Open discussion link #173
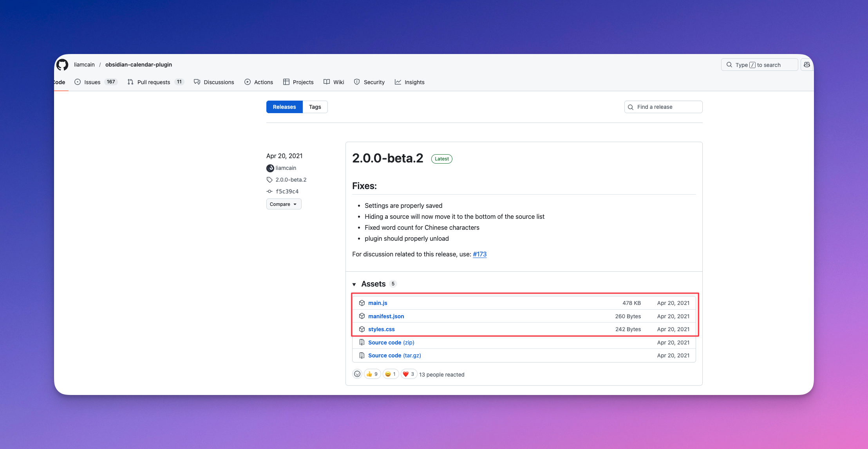This screenshot has height=449, width=868. click(479, 254)
